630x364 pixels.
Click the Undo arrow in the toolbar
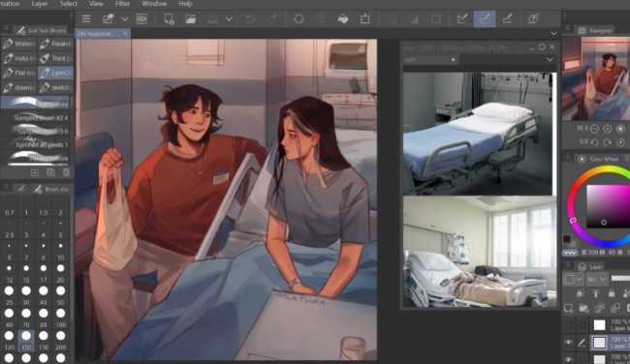click(x=250, y=18)
